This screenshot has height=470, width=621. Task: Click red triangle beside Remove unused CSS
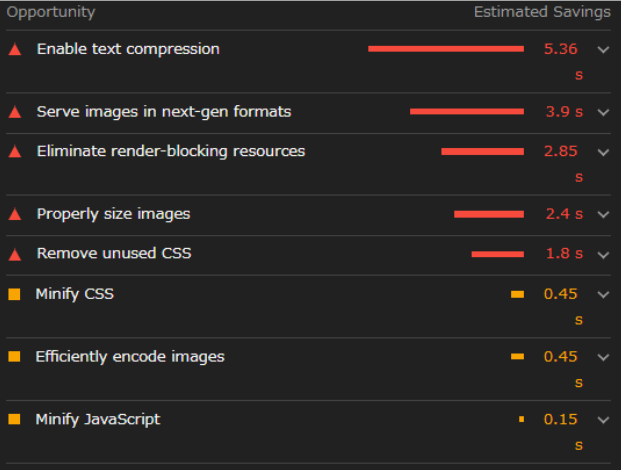(15, 254)
